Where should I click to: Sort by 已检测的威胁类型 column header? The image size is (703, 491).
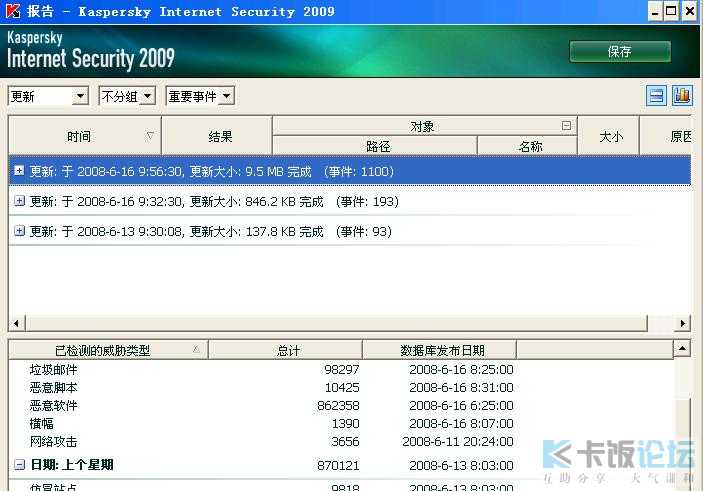coord(108,350)
